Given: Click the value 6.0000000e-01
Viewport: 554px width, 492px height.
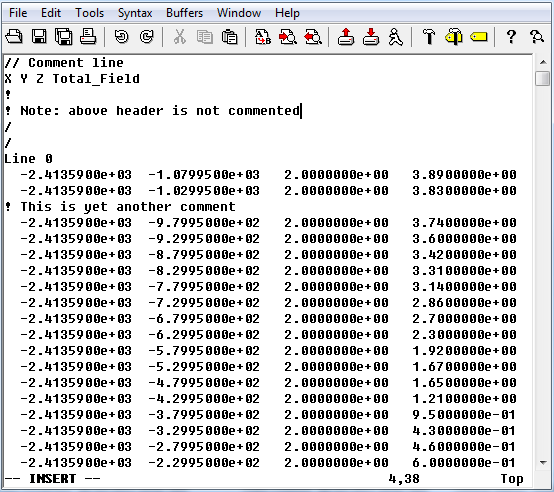Looking at the screenshot, I should pos(464,462).
